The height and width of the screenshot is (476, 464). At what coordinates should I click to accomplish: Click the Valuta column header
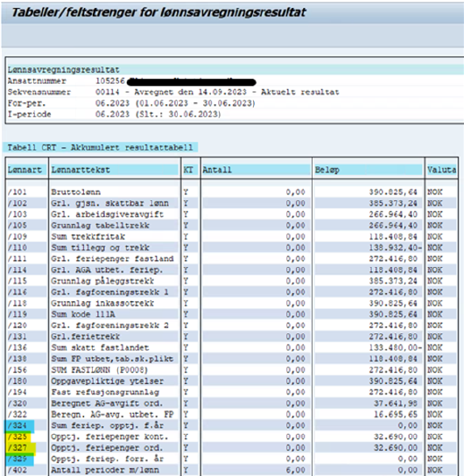click(441, 170)
